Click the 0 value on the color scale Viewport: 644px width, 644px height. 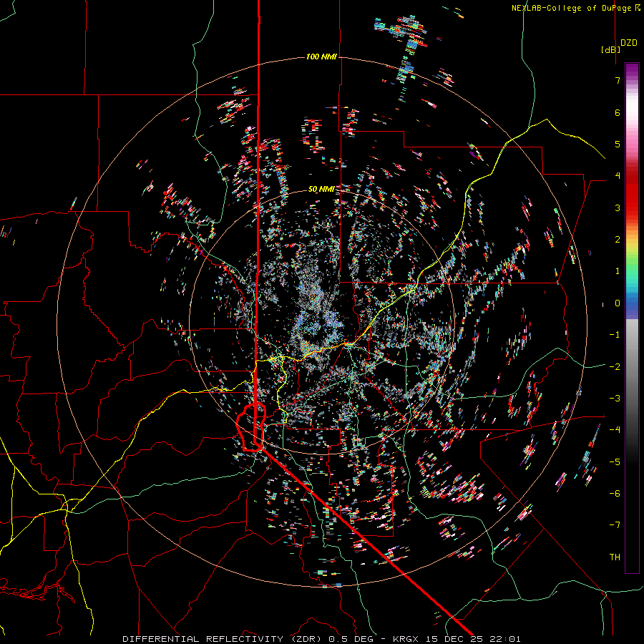point(618,303)
